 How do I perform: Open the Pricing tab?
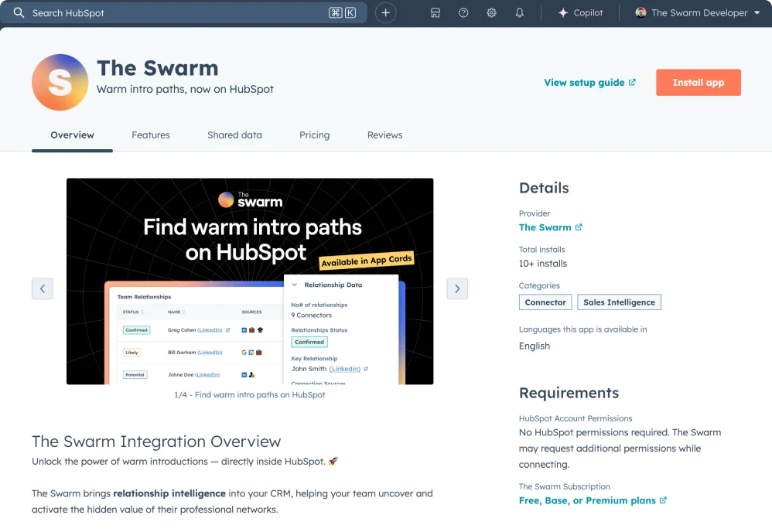[x=315, y=135]
